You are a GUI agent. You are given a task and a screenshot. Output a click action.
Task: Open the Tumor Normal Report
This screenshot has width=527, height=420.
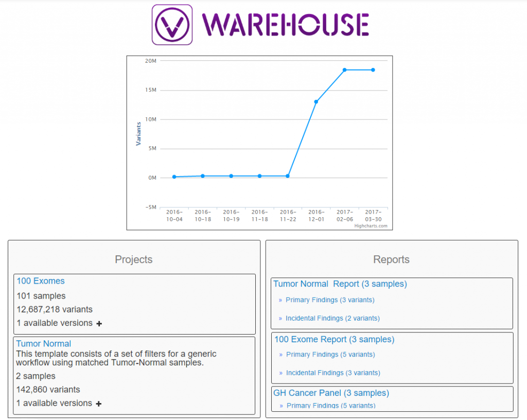(x=340, y=284)
